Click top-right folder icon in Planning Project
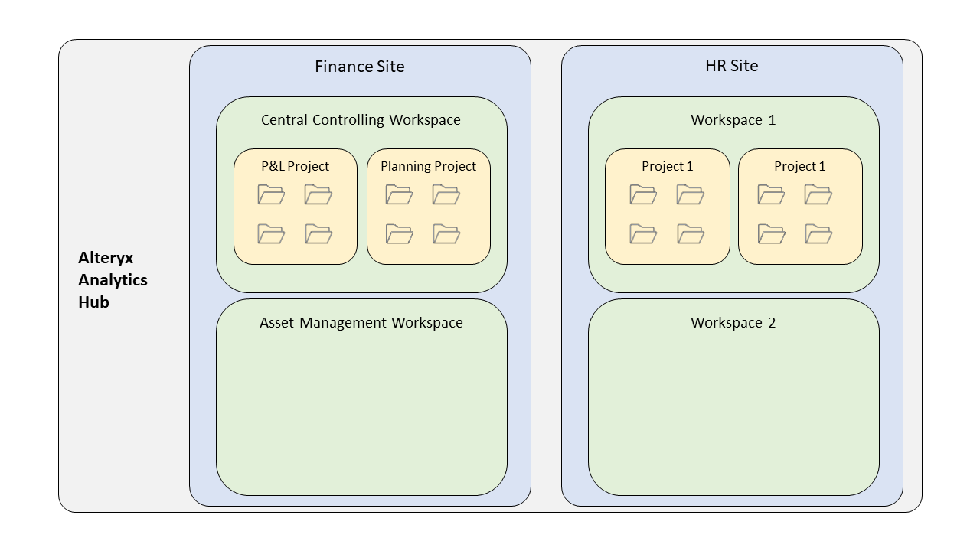The width and height of the screenshot is (980, 551). pyautogui.click(x=446, y=195)
